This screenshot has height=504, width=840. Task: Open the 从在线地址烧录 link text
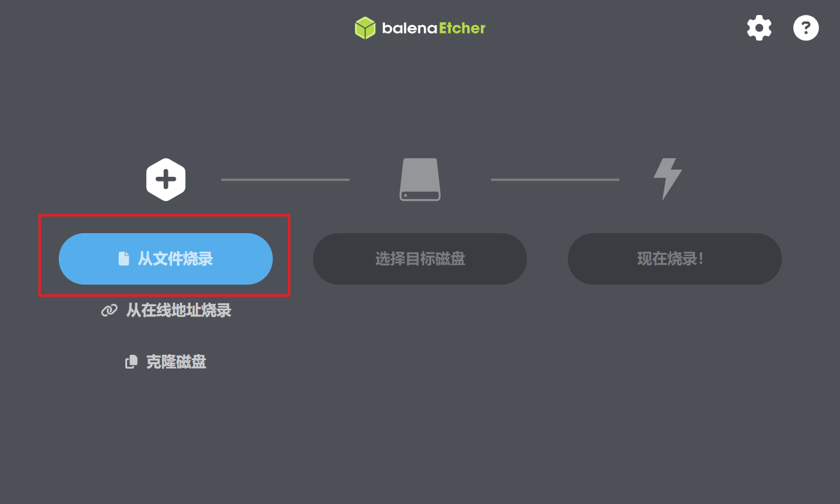[179, 310]
